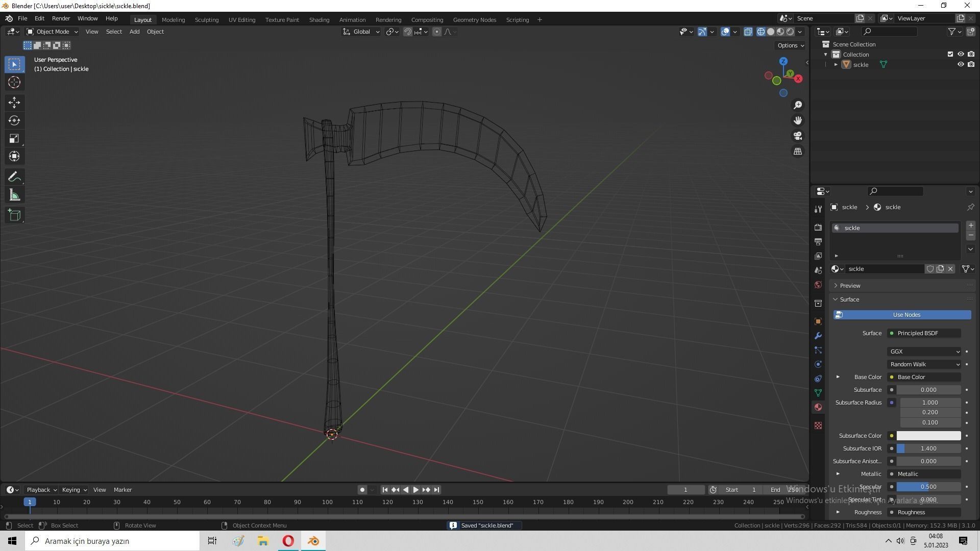980x551 pixels.
Task: Switch to wireframe viewport shading
Action: (761, 32)
